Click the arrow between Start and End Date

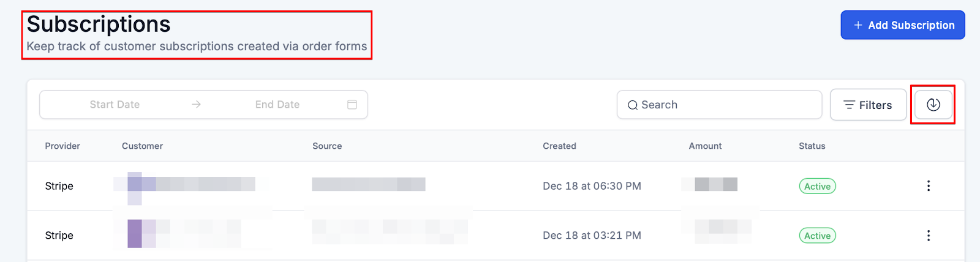[196, 105]
